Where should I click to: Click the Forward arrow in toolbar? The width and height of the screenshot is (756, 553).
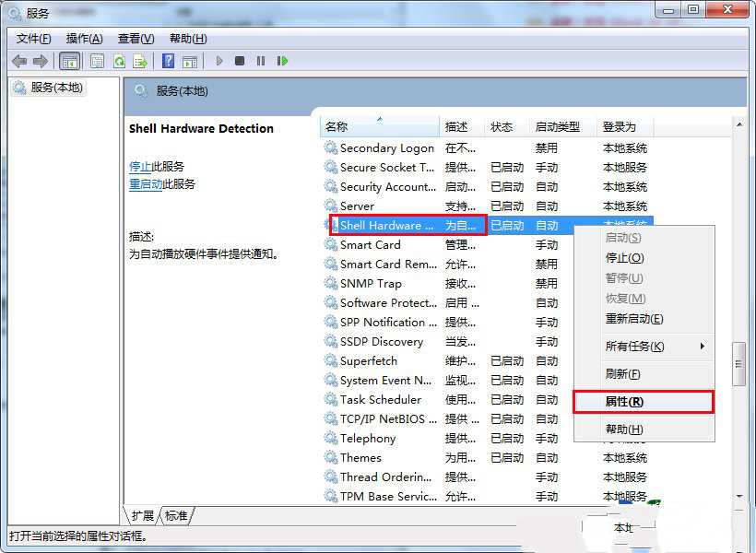coord(41,61)
